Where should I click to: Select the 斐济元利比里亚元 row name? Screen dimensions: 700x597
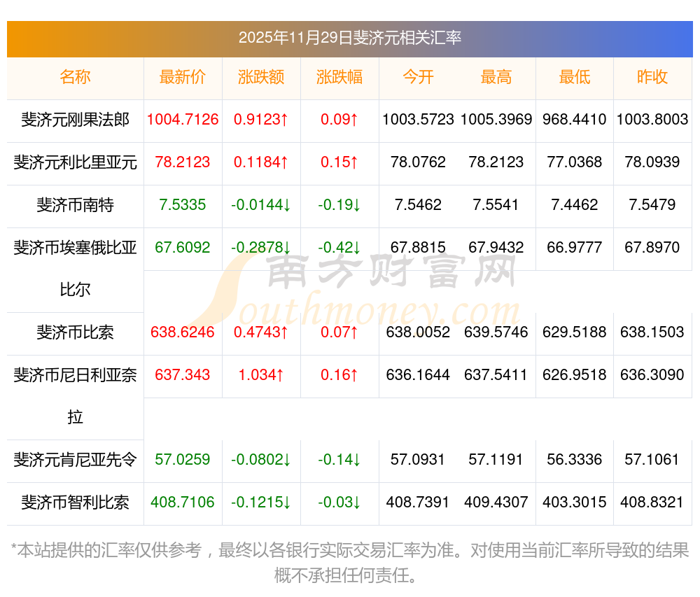75,162
